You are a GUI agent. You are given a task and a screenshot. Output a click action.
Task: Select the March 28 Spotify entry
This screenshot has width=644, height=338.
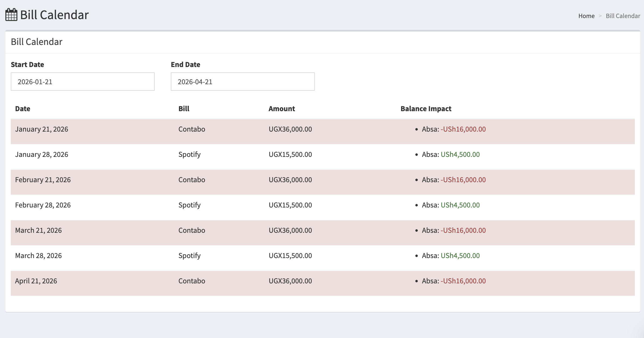tap(189, 255)
